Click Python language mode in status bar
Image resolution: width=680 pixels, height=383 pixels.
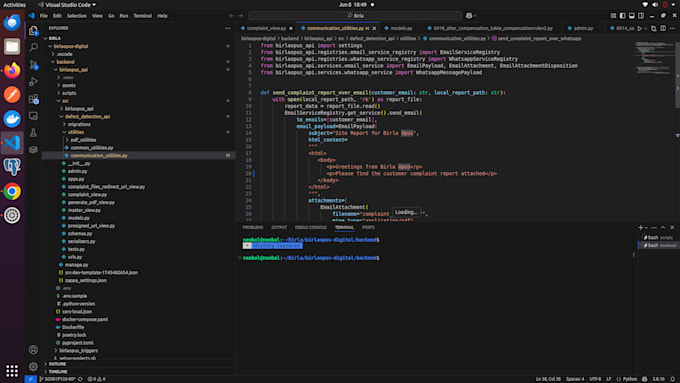click(630, 379)
